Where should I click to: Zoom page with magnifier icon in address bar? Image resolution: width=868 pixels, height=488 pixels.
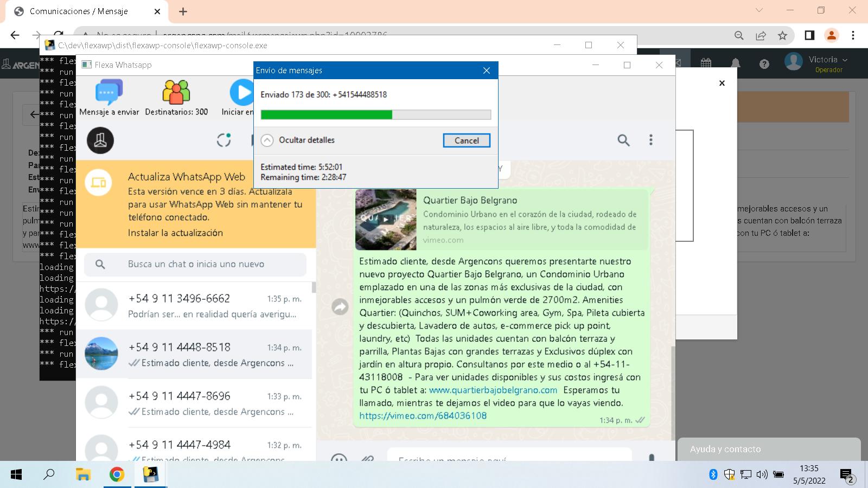pos(739,35)
